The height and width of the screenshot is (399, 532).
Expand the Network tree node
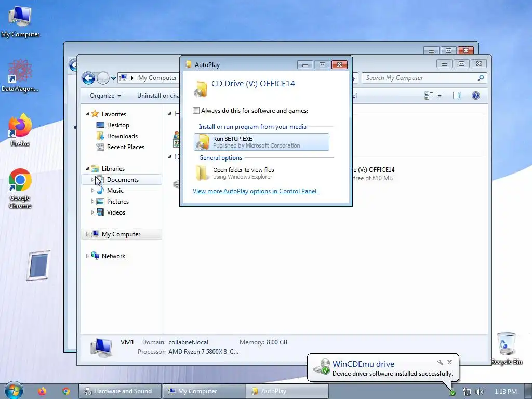87,256
